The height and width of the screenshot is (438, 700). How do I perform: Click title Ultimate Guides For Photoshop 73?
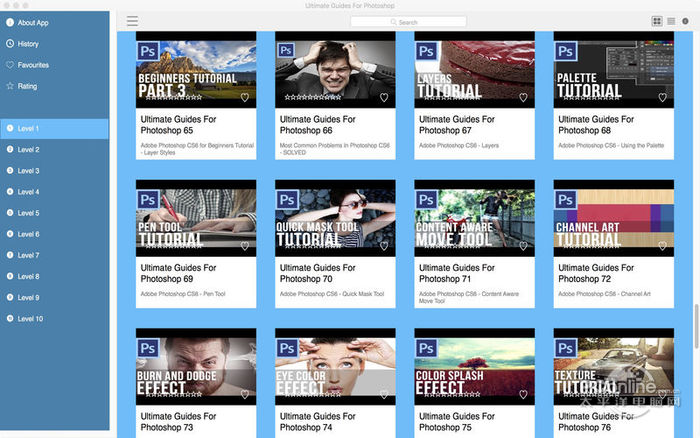(178, 421)
